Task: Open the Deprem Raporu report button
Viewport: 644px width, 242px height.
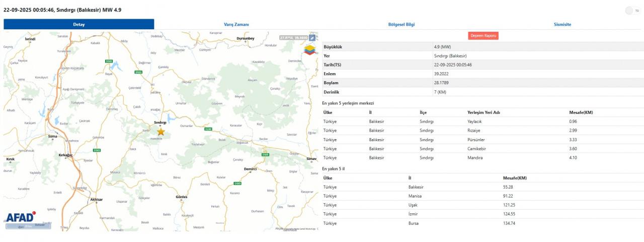Action: 483,36
